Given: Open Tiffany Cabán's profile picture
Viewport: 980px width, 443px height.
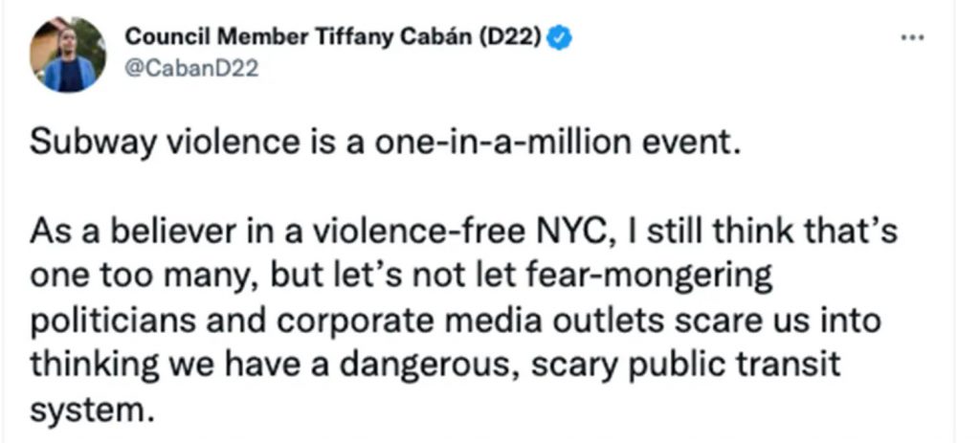Looking at the screenshot, I should click(68, 54).
